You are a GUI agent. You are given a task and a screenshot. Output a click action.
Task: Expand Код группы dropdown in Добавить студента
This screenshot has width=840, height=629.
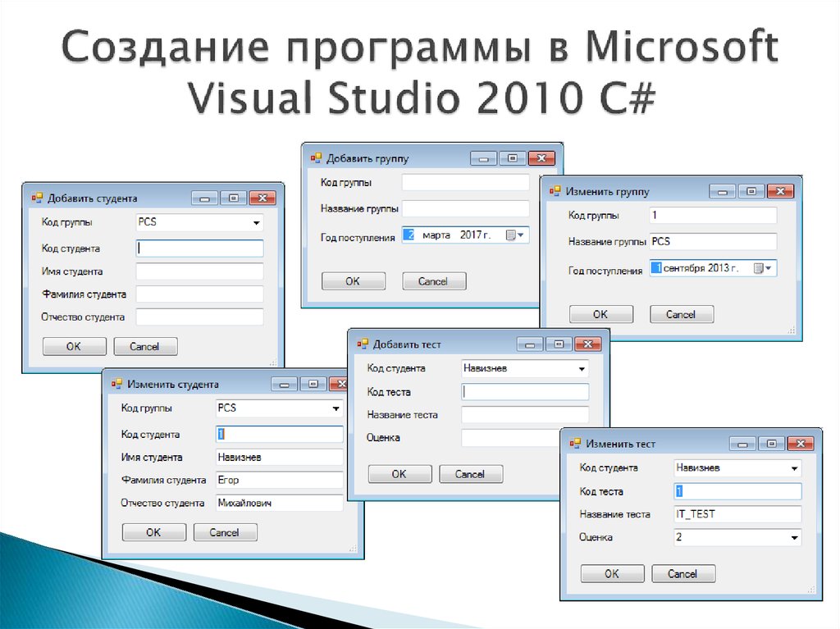[256, 223]
